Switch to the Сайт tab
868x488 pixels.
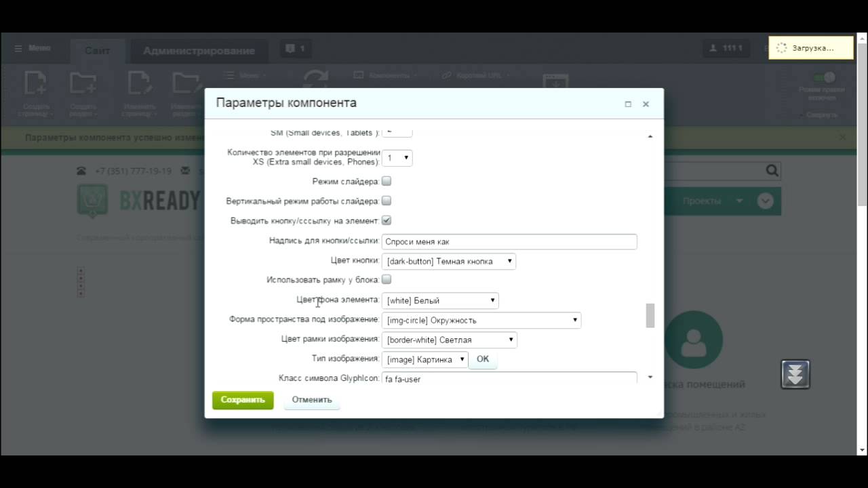click(x=98, y=51)
